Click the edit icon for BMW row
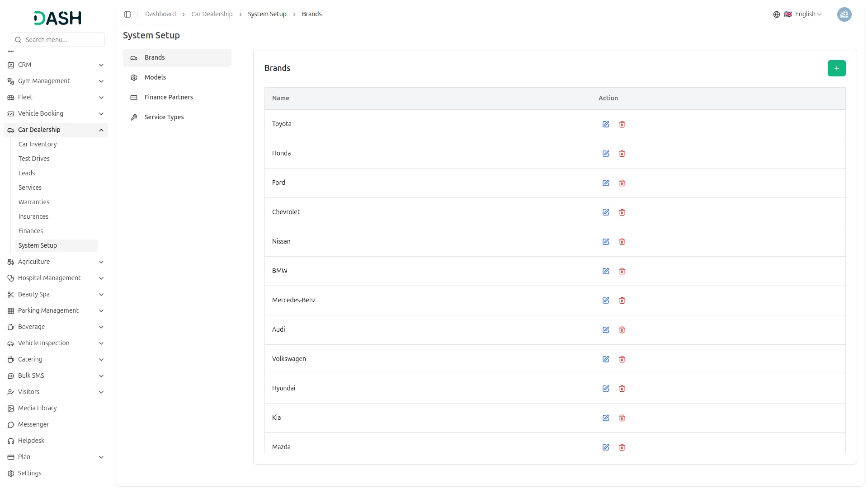868x488 pixels. pyautogui.click(x=606, y=271)
